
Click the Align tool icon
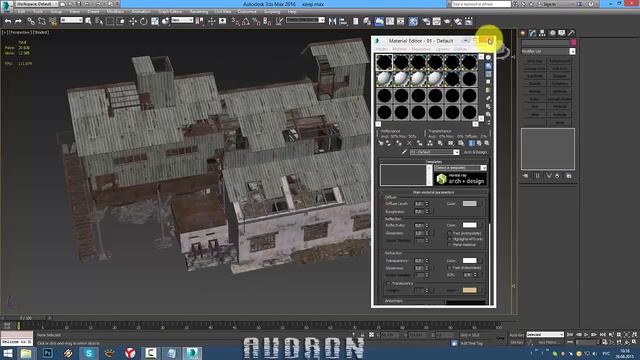pos(343,21)
